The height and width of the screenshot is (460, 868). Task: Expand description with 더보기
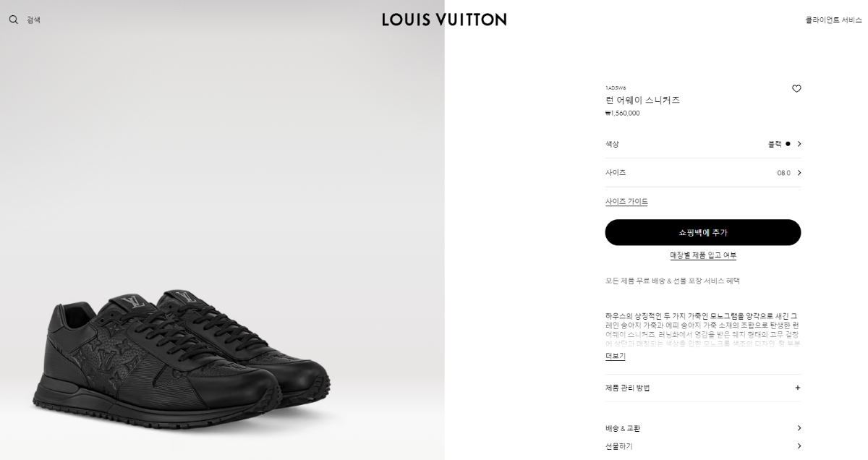[x=615, y=357]
